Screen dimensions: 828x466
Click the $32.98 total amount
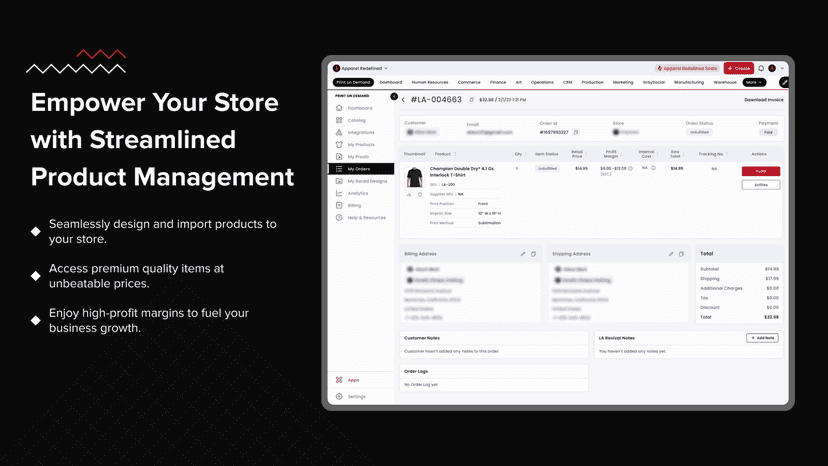pos(771,317)
